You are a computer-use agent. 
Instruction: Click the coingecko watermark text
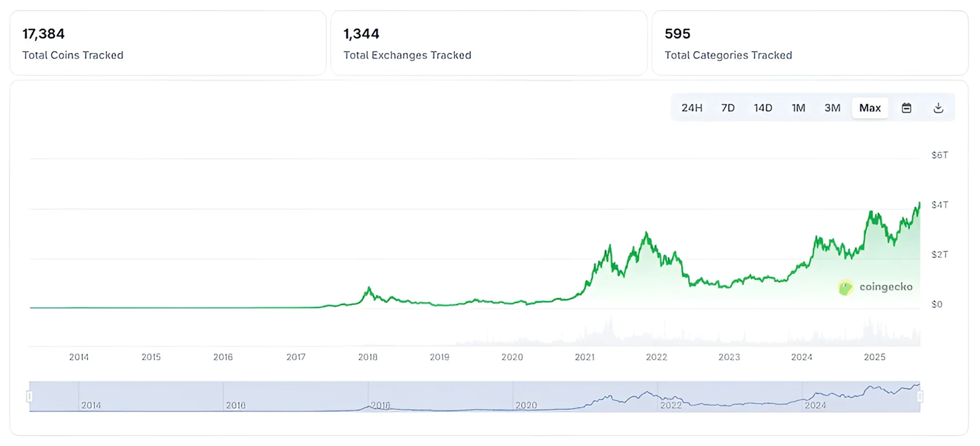coord(886,287)
